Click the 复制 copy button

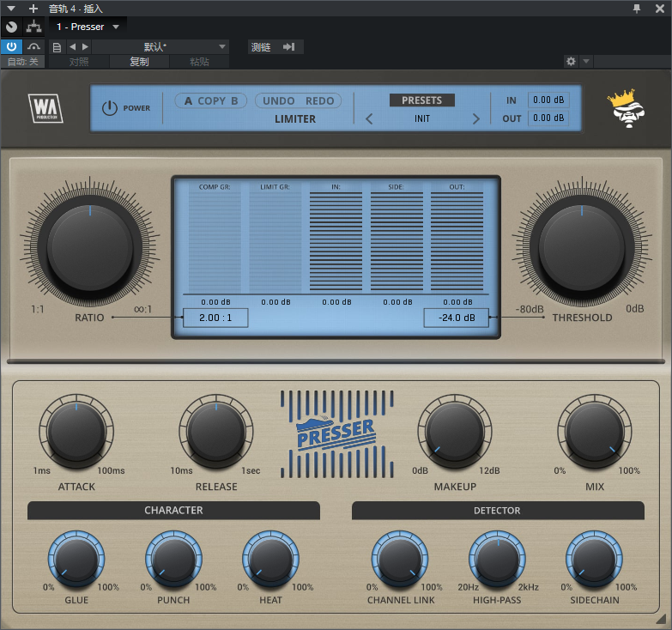coord(139,62)
